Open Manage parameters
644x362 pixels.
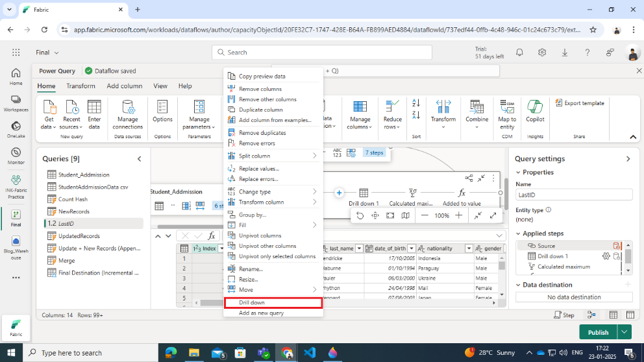(199, 115)
